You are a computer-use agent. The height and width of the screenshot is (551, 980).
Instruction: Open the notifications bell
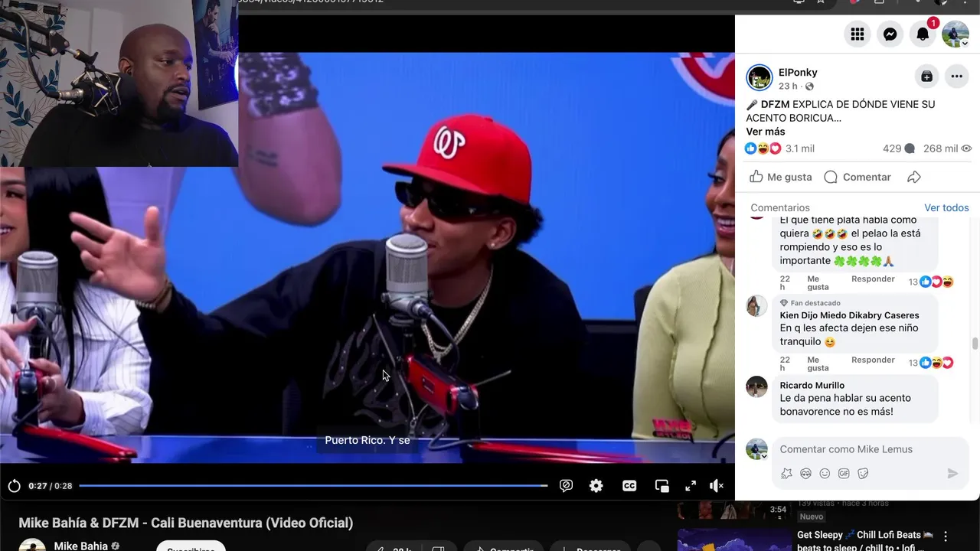pyautogui.click(x=923, y=34)
